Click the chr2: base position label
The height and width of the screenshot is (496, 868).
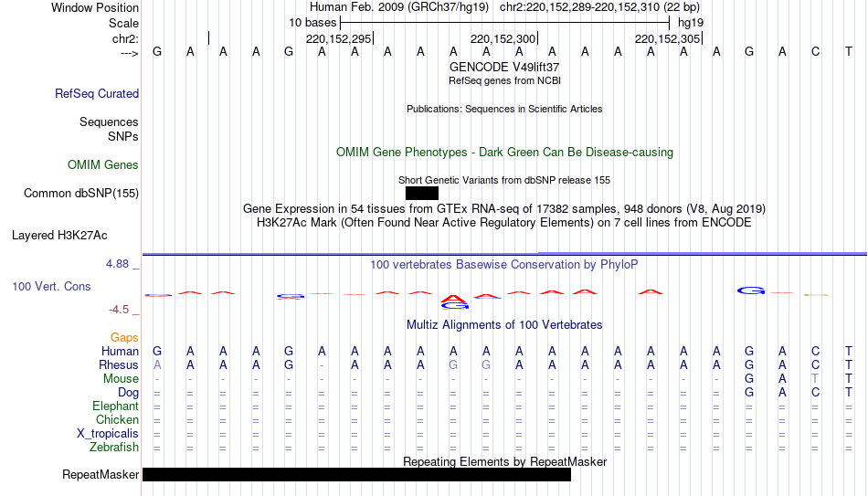pos(126,38)
